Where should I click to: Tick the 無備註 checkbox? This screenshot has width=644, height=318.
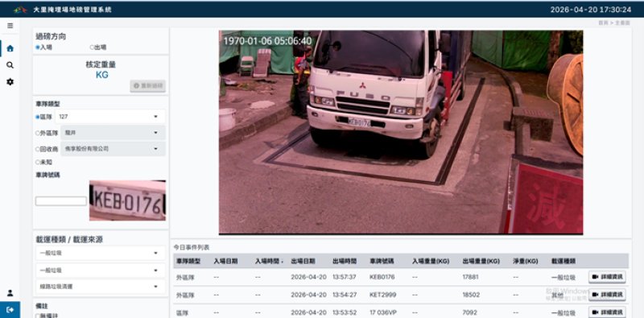pyautogui.click(x=37, y=316)
